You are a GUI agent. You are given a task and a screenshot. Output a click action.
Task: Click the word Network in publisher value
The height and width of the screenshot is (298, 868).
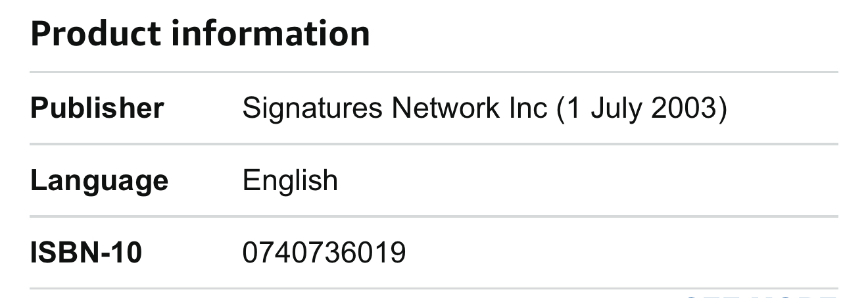pyautogui.click(x=445, y=109)
